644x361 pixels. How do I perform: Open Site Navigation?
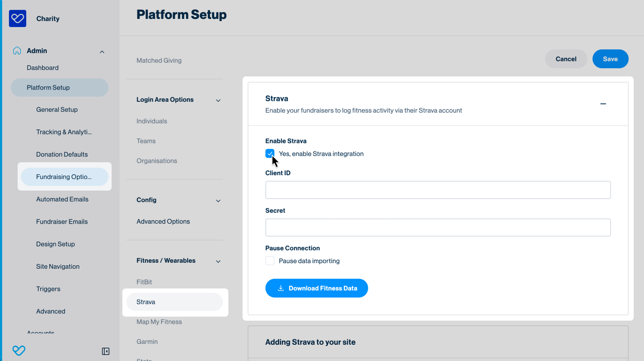(58, 267)
